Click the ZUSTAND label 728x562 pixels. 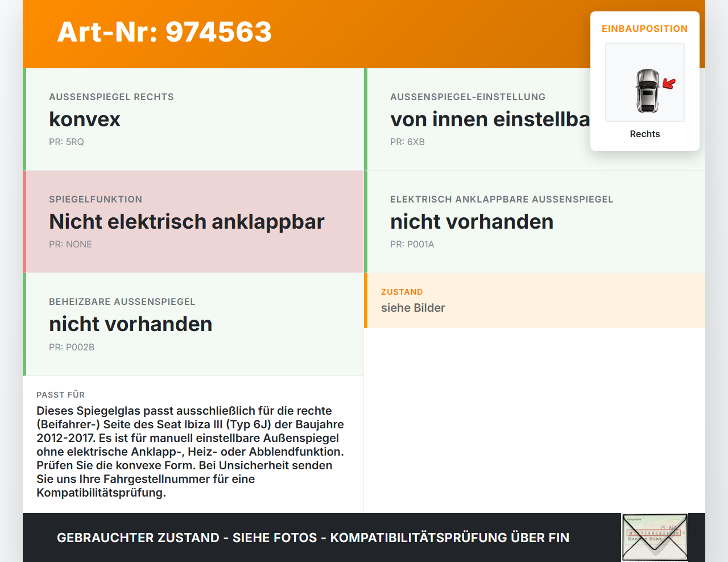tap(402, 292)
